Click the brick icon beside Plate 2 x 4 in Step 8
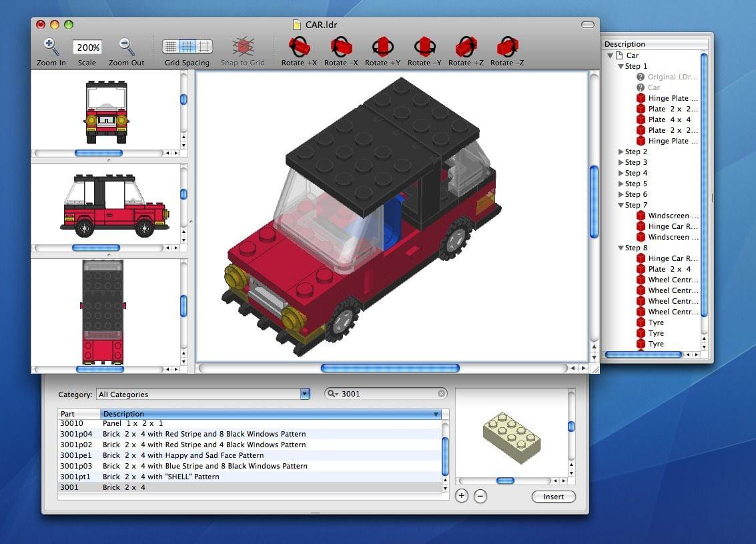 (x=641, y=269)
